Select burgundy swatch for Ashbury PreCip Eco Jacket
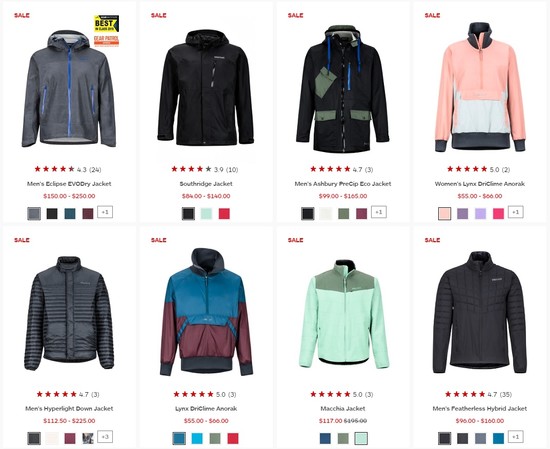This screenshot has width=550, height=449. coord(361,214)
